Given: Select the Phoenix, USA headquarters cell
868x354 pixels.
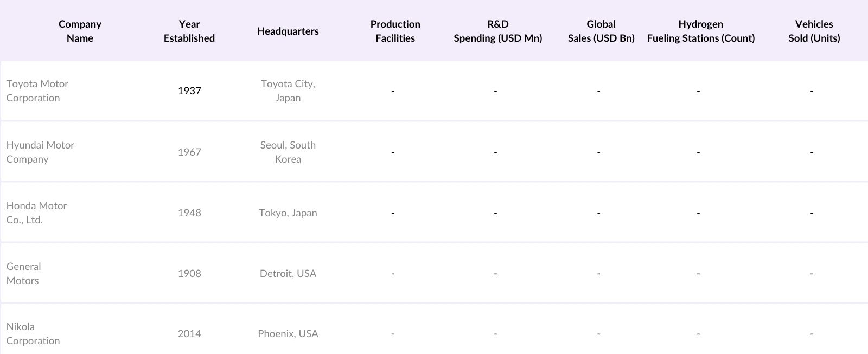Looking at the screenshot, I should (288, 334).
